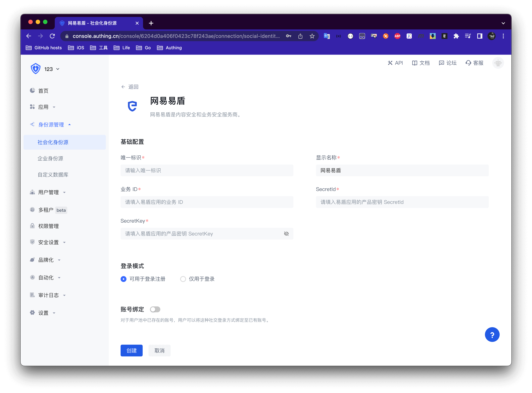
Task: Select the 仅用于登录 radio option
Action: coord(183,279)
